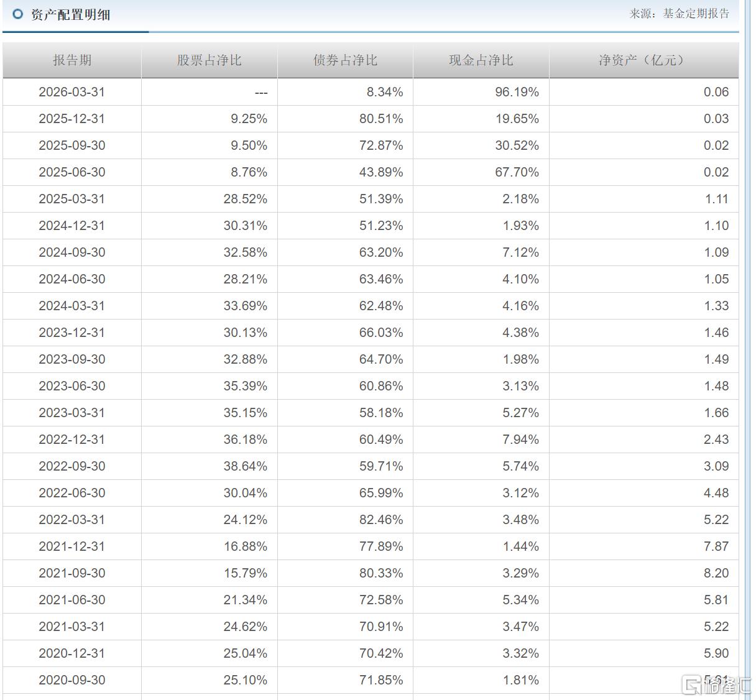Select the 2025-12-31 report date cell
Image resolution: width=756 pixels, height=700 pixels.
point(72,119)
